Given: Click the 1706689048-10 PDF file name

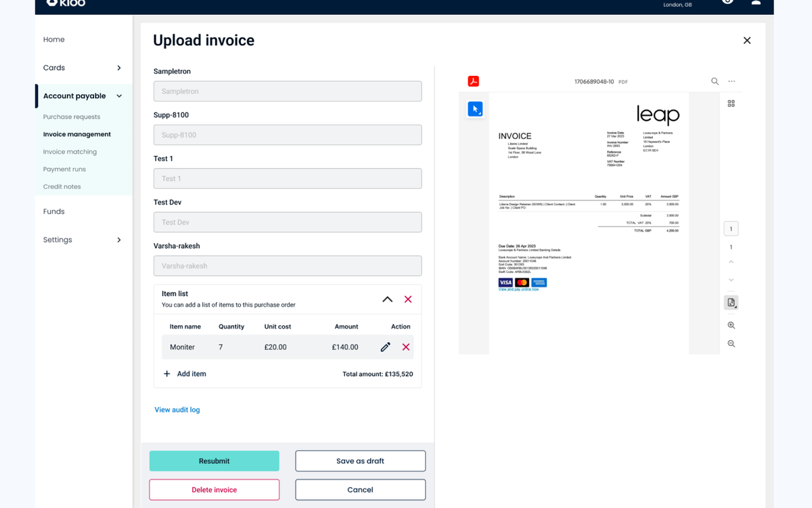Looking at the screenshot, I should (594, 81).
